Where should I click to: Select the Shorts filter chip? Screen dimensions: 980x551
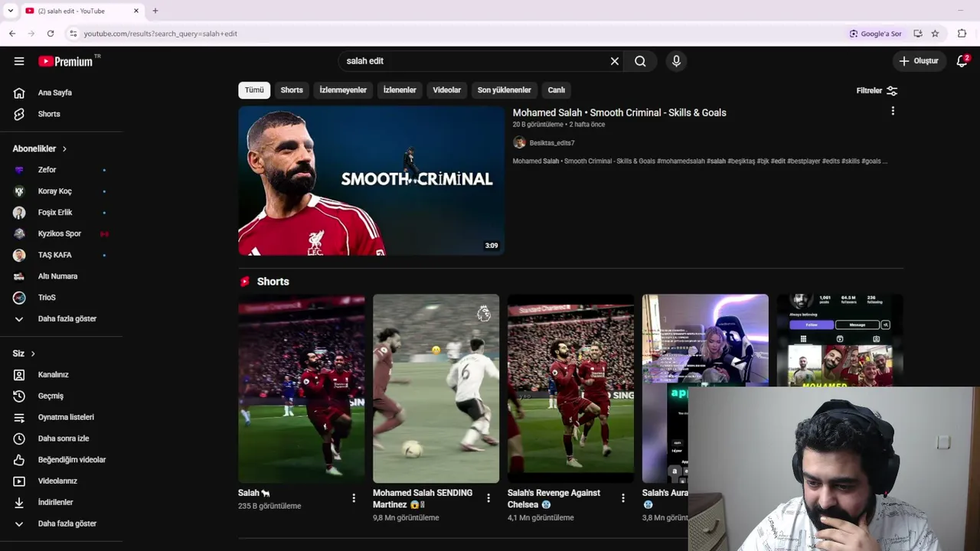pos(292,90)
